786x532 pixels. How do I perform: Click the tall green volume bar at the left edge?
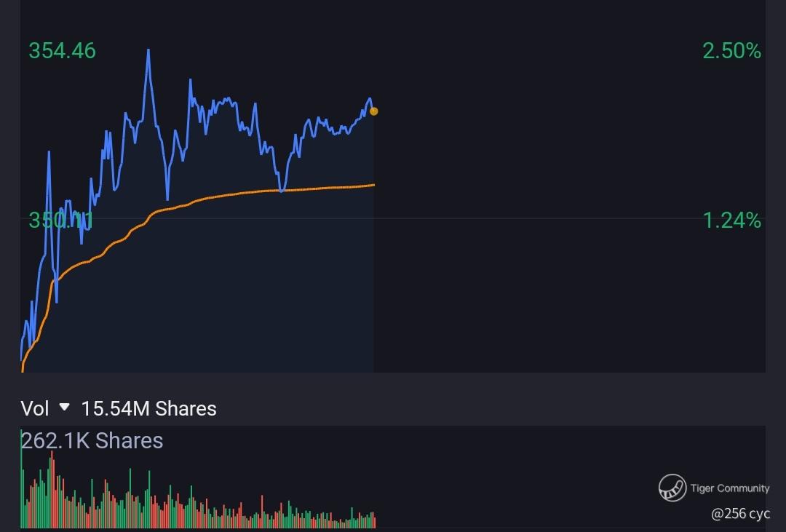(x=22, y=479)
